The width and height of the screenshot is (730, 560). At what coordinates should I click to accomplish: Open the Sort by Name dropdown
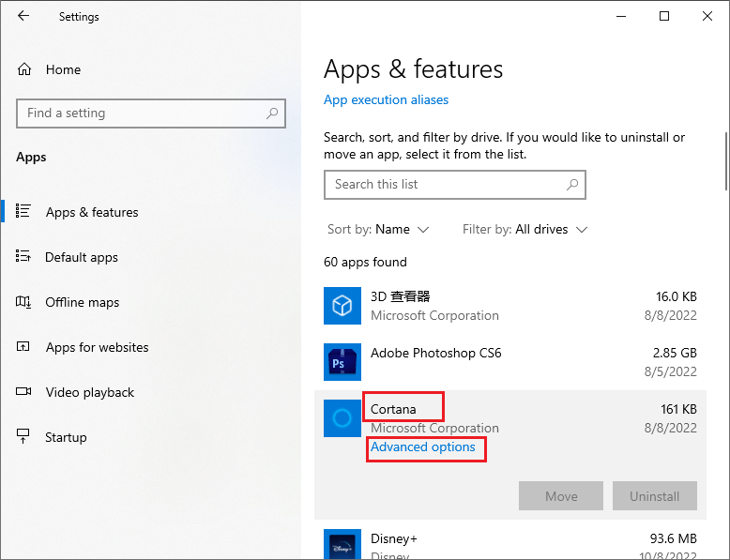tap(378, 230)
